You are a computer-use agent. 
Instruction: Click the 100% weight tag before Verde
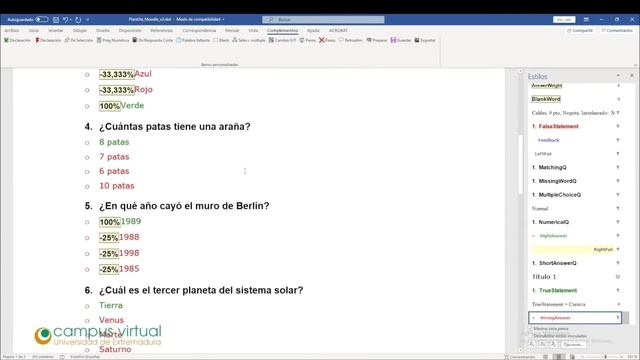tap(109, 106)
